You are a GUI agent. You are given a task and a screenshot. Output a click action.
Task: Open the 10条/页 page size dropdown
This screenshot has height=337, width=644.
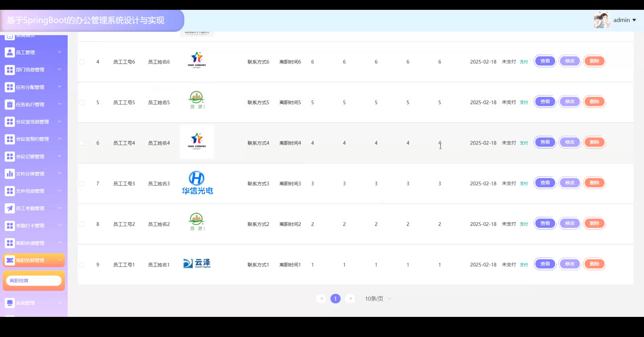(377, 299)
